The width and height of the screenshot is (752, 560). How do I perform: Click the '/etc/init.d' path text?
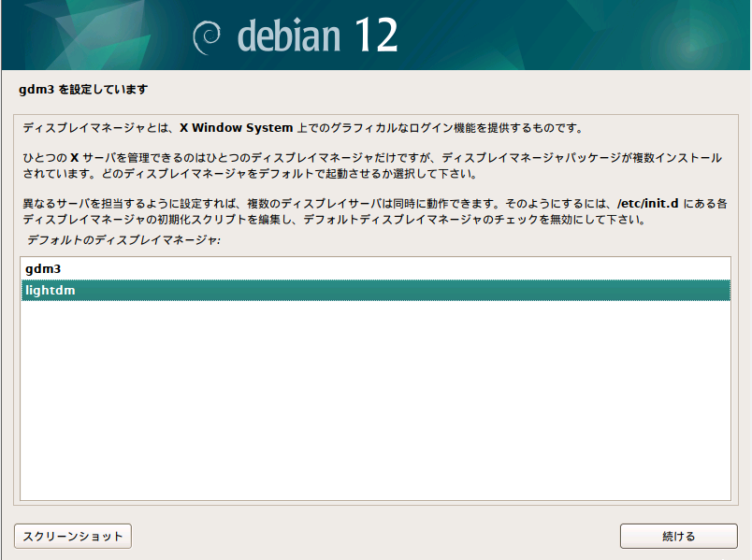click(648, 203)
